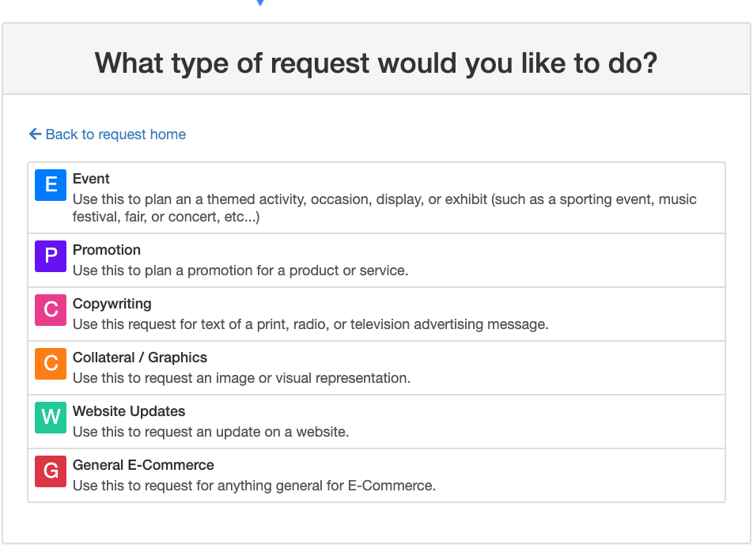
Task: Click the Website Updates heading label
Action: tap(129, 411)
